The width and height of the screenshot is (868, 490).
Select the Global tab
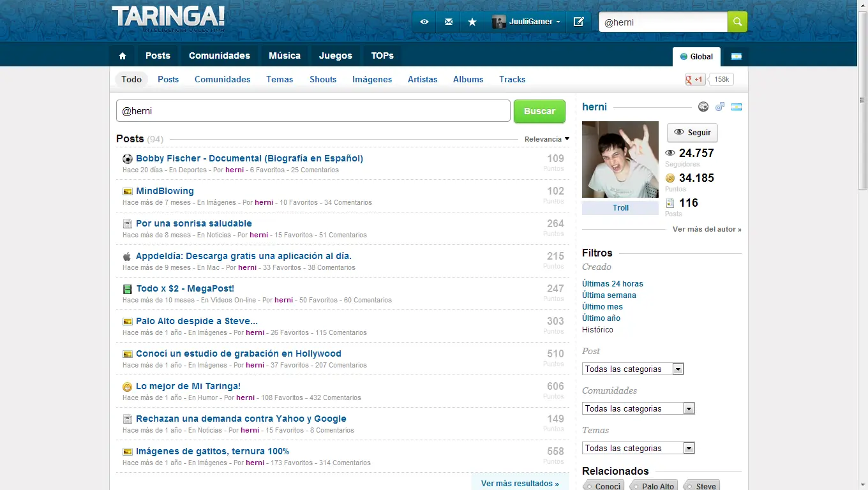pos(696,56)
